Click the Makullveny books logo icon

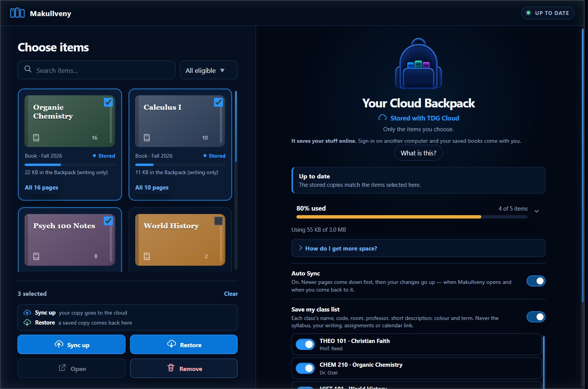pyautogui.click(x=17, y=13)
